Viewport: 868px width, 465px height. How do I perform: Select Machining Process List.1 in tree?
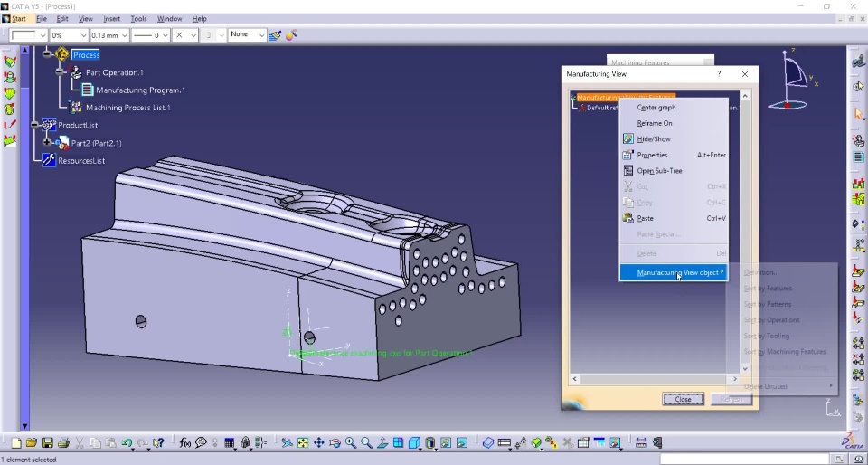[x=127, y=108]
